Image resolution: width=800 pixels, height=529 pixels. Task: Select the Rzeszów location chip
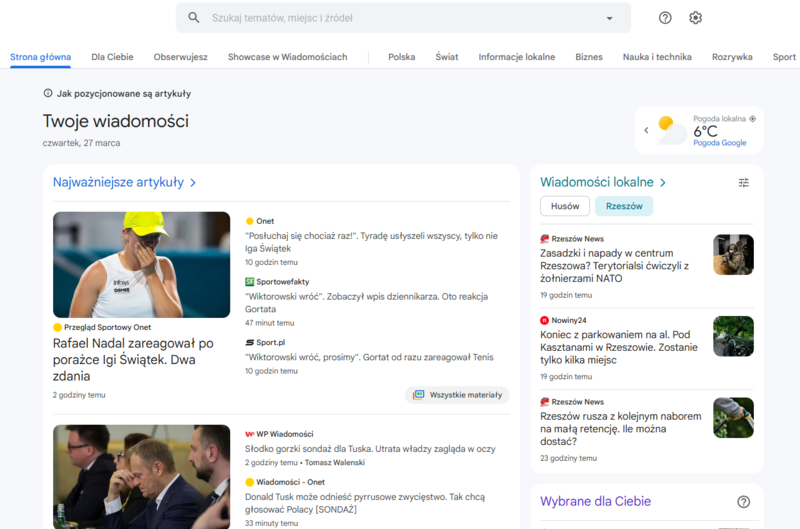pyautogui.click(x=624, y=206)
